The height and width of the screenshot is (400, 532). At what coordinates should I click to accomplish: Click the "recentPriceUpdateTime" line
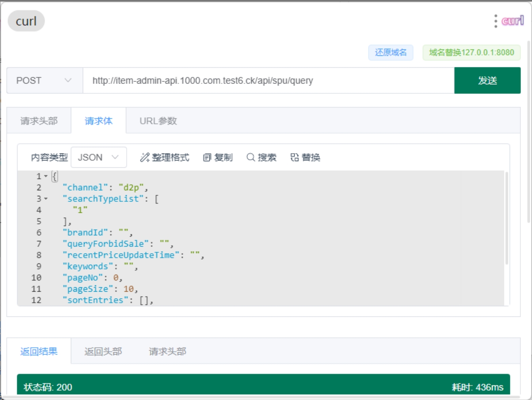(133, 255)
